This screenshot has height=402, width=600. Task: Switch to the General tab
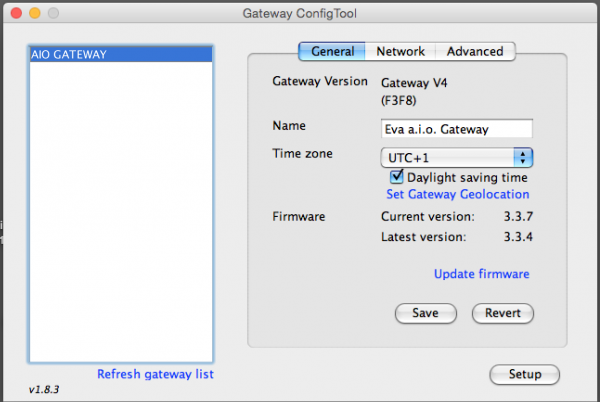point(332,51)
